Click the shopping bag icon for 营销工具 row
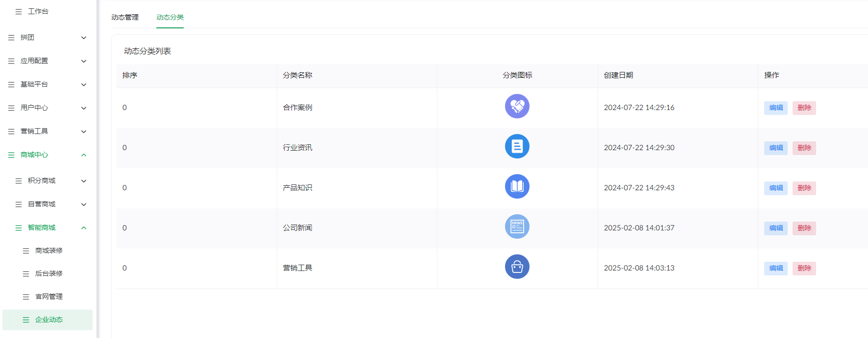The height and width of the screenshot is (338, 868). [517, 267]
